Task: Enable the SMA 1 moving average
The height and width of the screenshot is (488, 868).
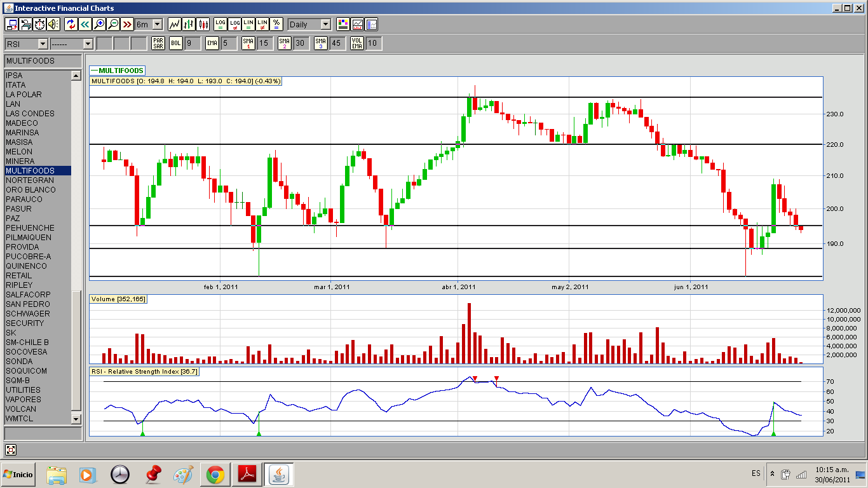Action: tap(248, 43)
